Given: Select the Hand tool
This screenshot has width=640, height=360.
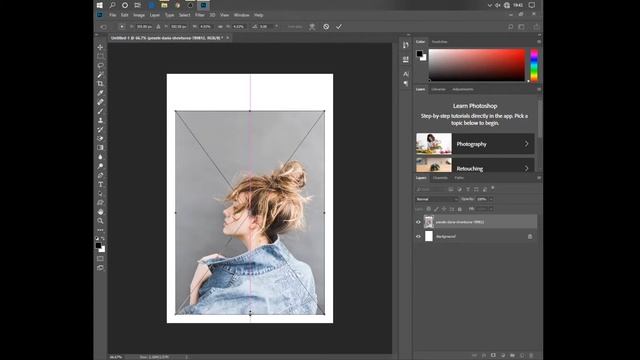Looking at the screenshot, I should pyautogui.click(x=100, y=212).
